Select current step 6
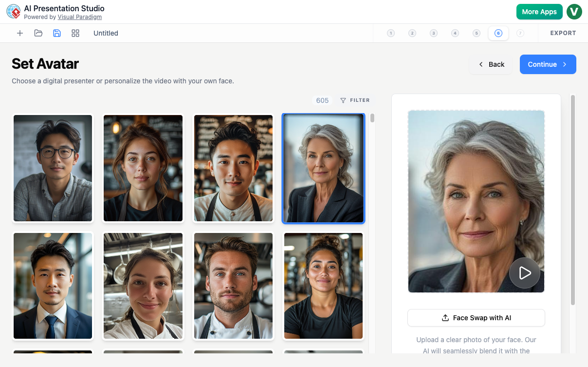Screen dimensions: 588x367 [498, 33]
